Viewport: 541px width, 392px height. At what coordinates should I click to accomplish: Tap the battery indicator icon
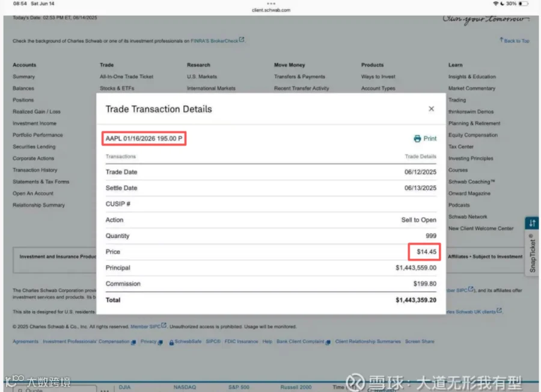524,4
